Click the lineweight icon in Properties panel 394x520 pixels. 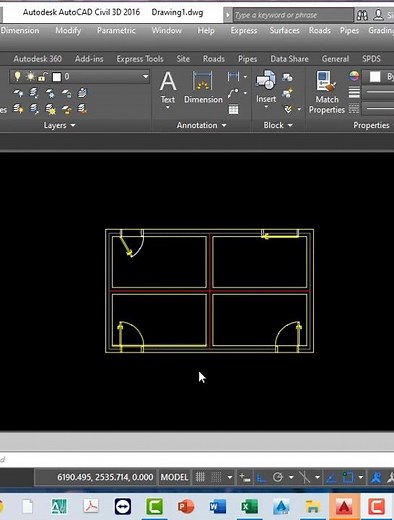pyautogui.click(x=354, y=92)
